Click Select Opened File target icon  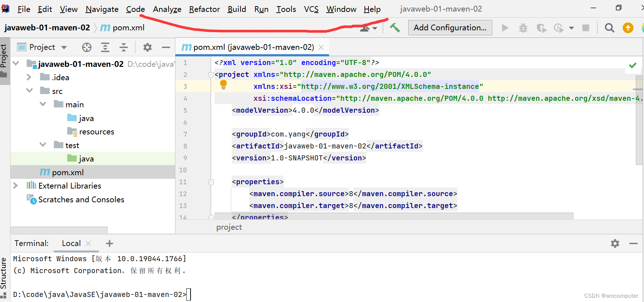point(87,47)
